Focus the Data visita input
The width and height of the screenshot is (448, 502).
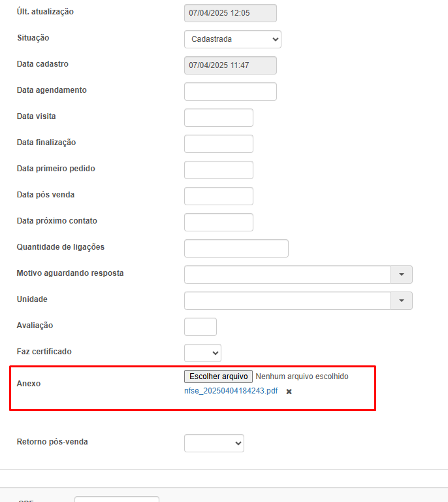point(219,118)
